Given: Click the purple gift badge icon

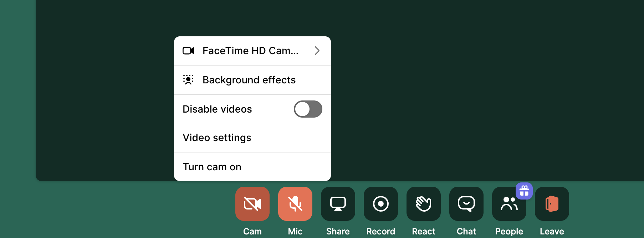Looking at the screenshot, I should [x=524, y=191].
